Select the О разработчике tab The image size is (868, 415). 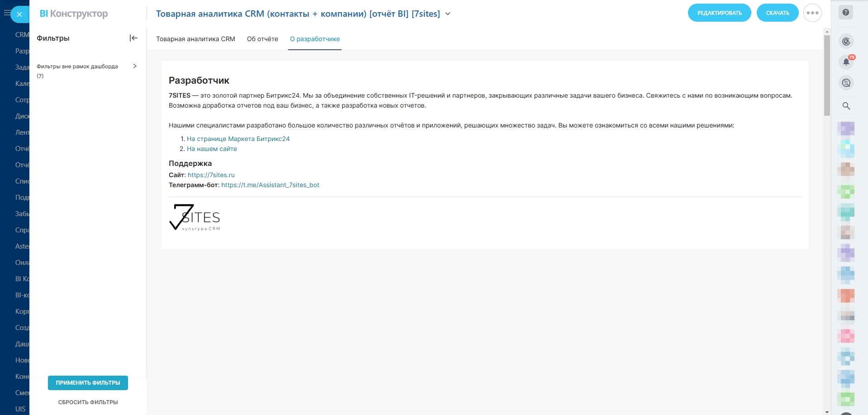(x=315, y=39)
